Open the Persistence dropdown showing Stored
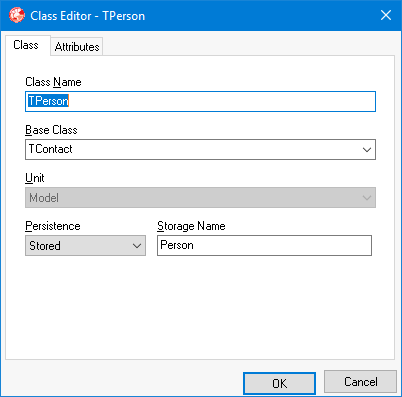The width and height of the screenshot is (402, 397). coord(85,246)
